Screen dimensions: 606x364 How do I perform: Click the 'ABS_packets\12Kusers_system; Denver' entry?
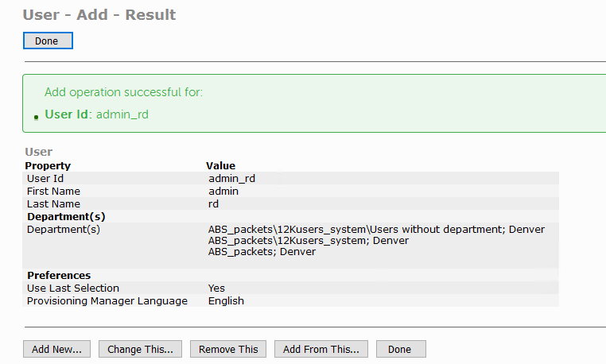pos(308,240)
